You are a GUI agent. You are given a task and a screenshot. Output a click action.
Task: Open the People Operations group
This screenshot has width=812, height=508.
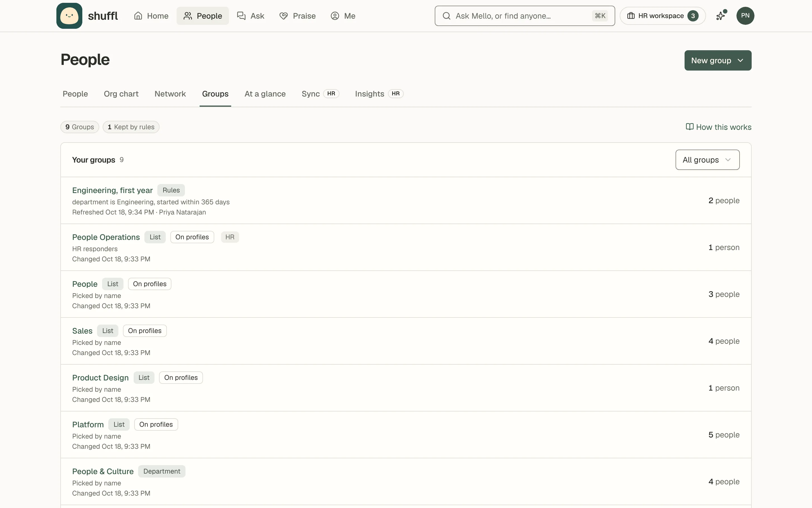click(x=106, y=237)
